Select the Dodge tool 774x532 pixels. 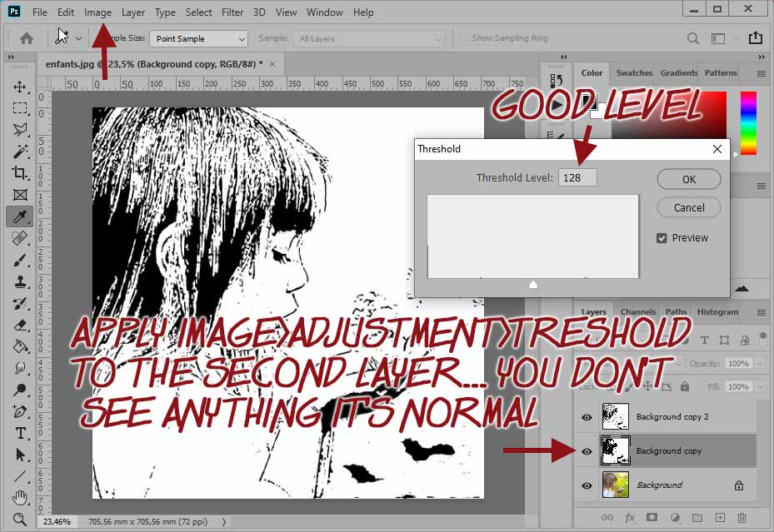tap(20, 390)
